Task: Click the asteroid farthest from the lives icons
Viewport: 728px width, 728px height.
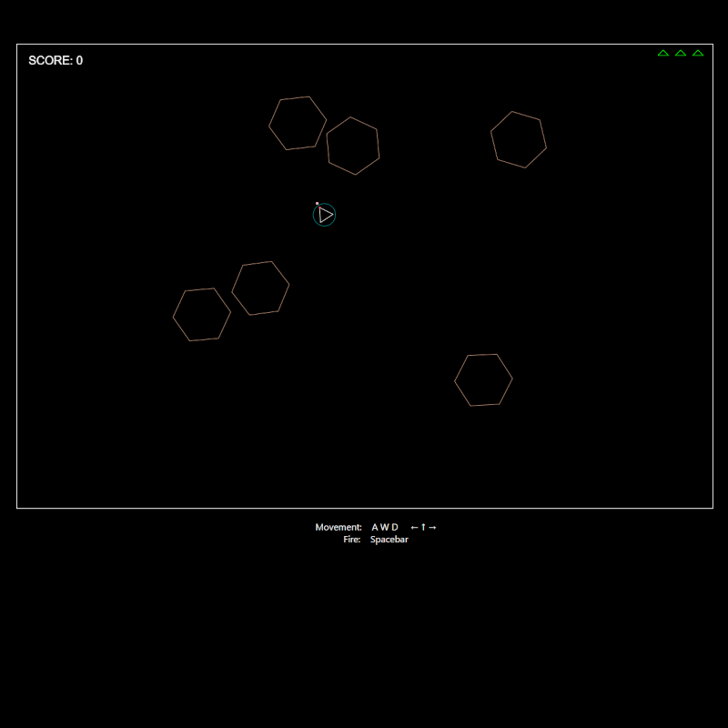Action: click(202, 315)
